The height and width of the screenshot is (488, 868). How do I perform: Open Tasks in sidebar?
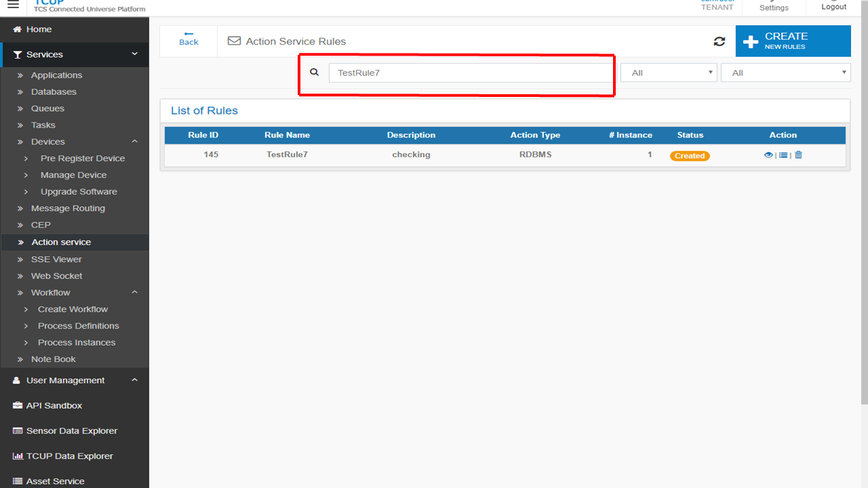(43, 125)
